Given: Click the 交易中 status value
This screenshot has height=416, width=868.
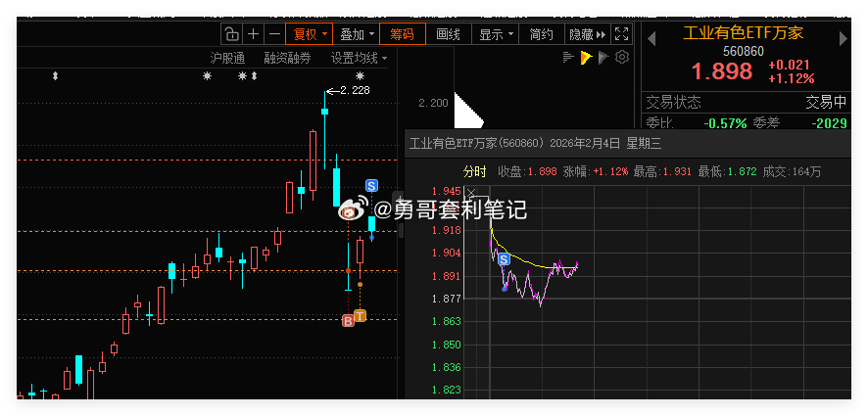Looking at the screenshot, I should pyautogui.click(x=826, y=103).
